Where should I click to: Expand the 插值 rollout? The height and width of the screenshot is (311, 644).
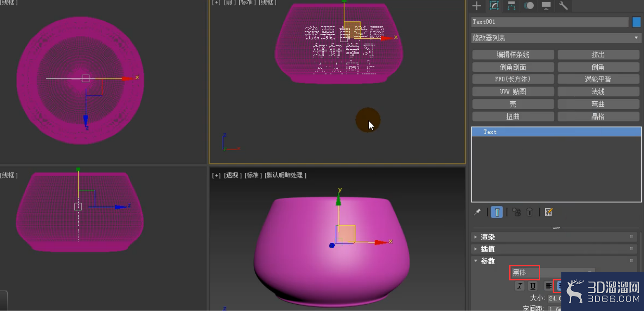click(553, 249)
